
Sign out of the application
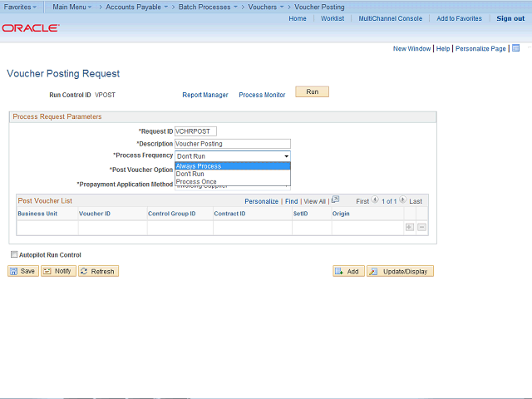(510, 18)
